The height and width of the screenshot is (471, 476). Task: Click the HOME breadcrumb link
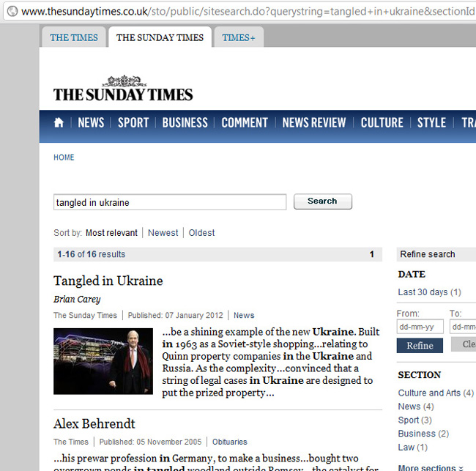[64, 157]
